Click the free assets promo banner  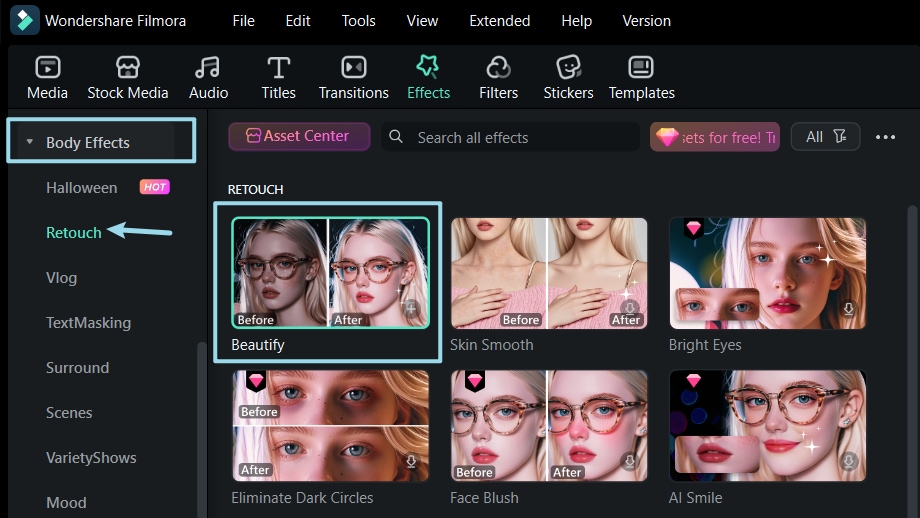(715, 137)
